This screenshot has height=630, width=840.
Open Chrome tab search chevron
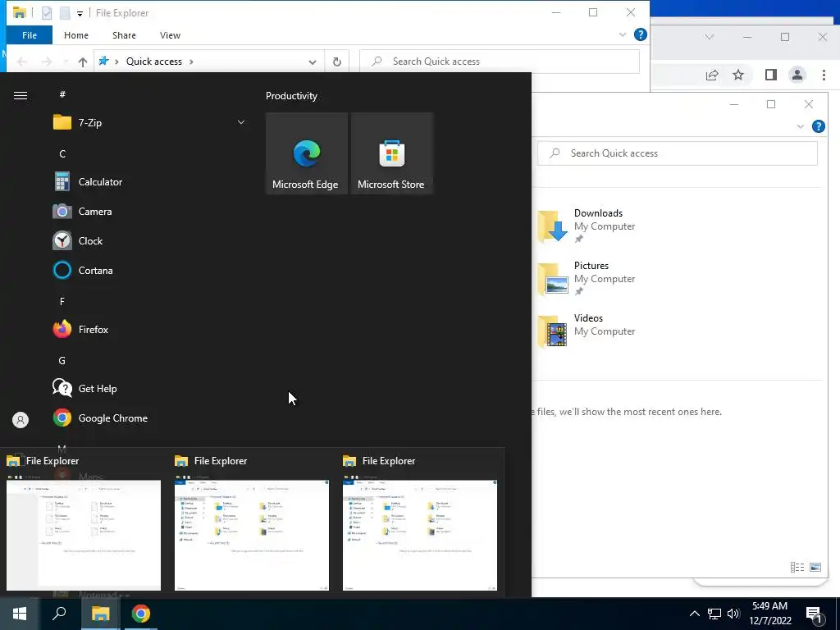(x=710, y=37)
